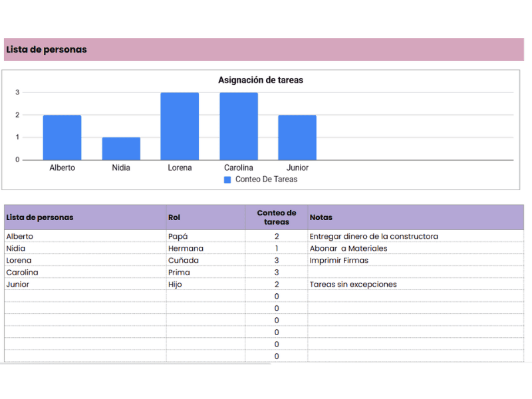Select the Lorena bar in the chart

pos(180,126)
